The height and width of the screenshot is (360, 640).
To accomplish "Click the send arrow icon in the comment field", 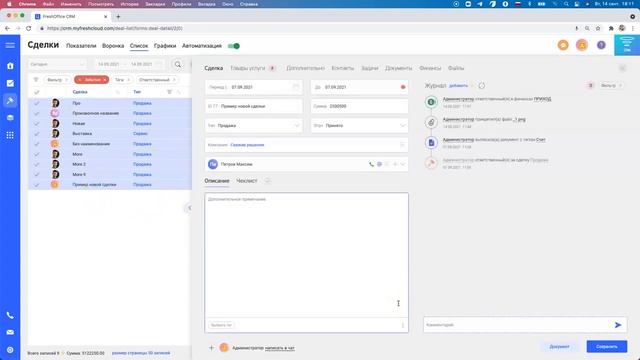I will click(618, 325).
